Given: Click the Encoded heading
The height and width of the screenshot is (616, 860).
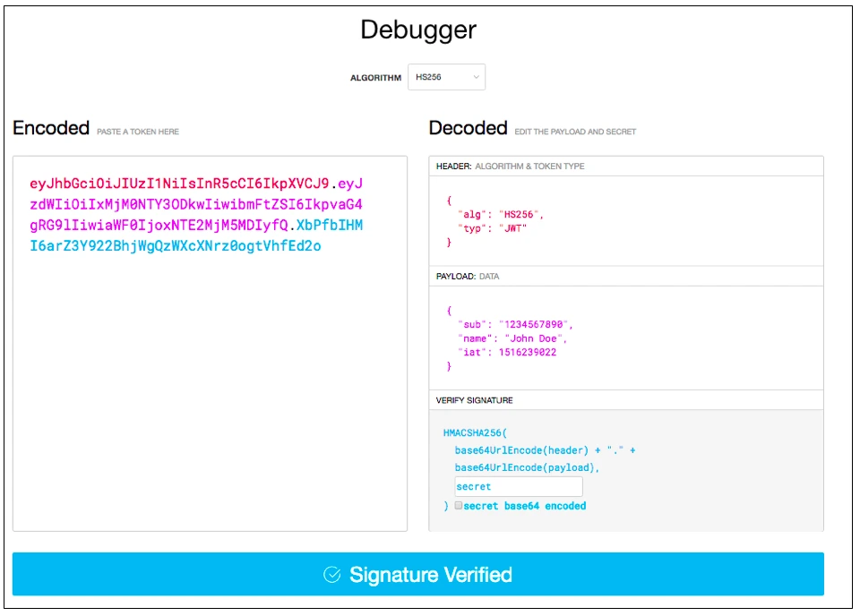Looking at the screenshot, I should (51, 128).
